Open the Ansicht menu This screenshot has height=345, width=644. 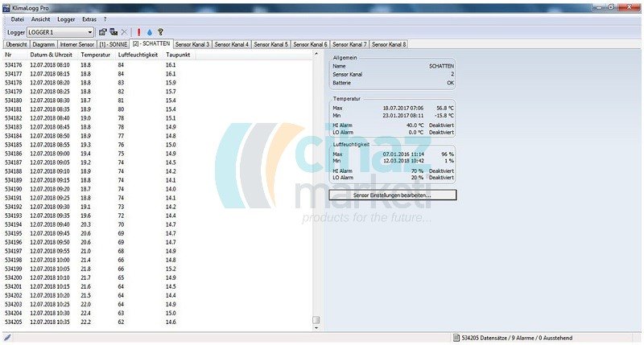(41, 19)
